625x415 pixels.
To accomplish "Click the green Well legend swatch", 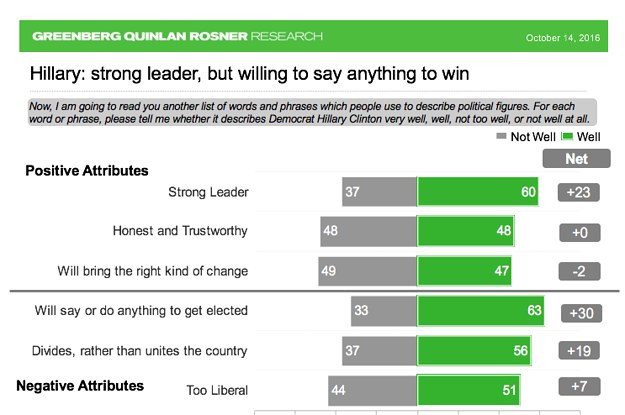I will pos(565,136).
